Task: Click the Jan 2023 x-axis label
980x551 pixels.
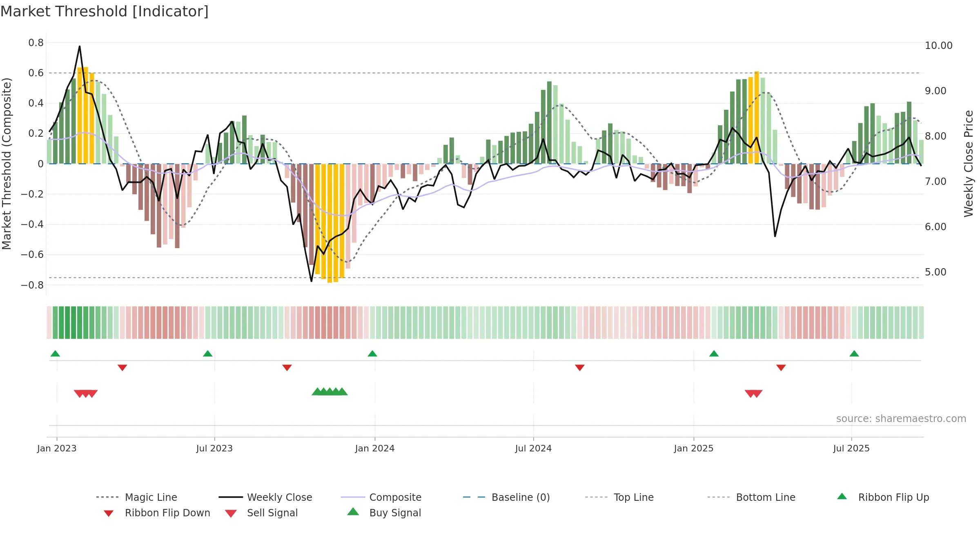Action: [57, 449]
